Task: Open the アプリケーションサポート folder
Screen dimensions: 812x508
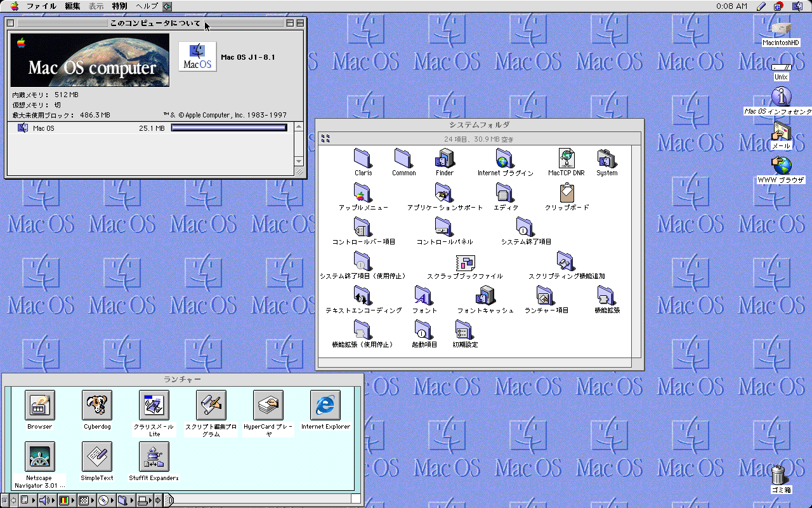Action: pyautogui.click(x=444, y=192)
